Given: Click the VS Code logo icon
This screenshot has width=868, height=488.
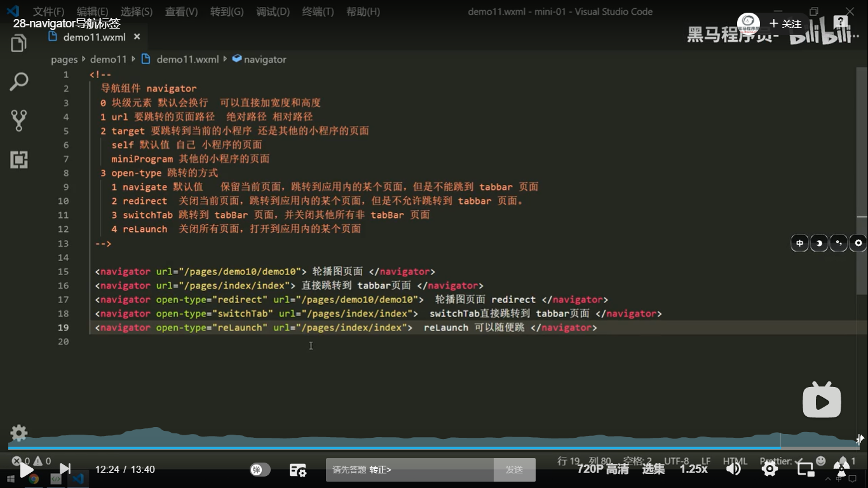Looking at the screenshot, I should [x=13, y=11].
